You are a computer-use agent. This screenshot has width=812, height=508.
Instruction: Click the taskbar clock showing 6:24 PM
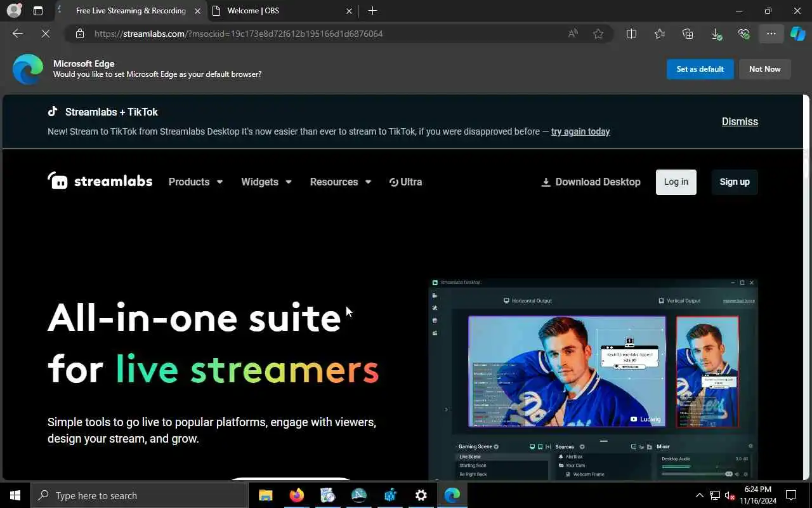coord(757,495)
